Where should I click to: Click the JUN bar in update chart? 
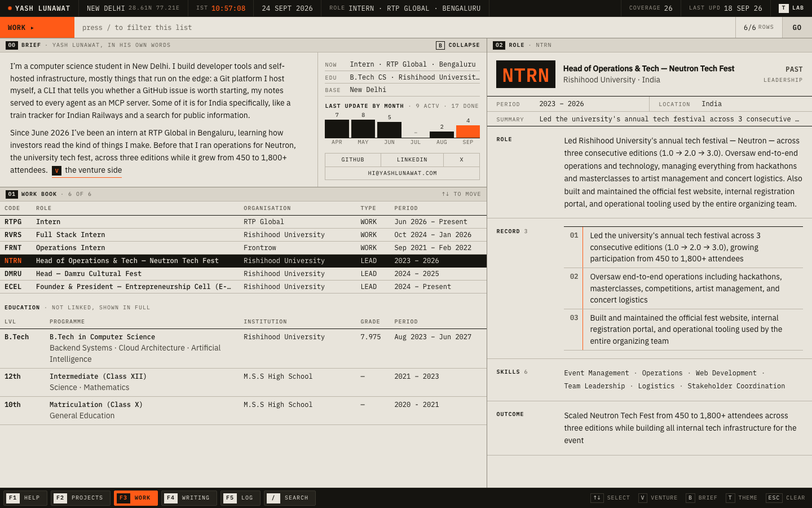(x=390, y=130)
